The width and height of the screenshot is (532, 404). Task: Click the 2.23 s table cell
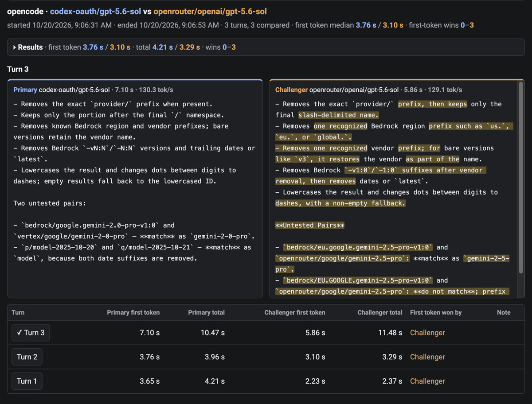pyautogui.click(x=315, y=381)
